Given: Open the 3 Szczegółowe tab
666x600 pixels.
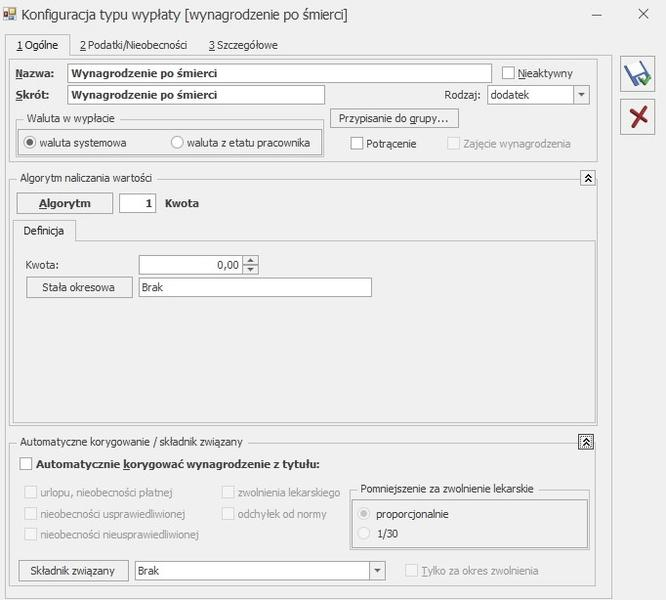Looking at the screenshot, I should (x=243, y=45).
